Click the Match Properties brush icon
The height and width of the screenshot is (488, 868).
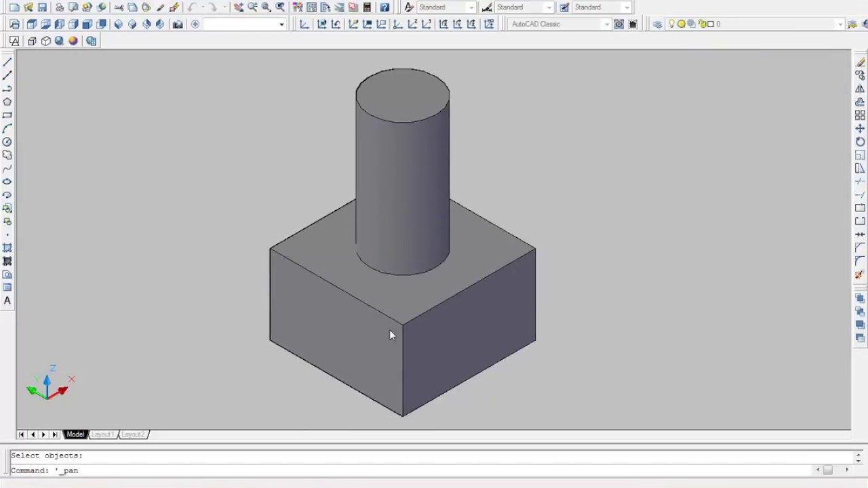point(174,7)
